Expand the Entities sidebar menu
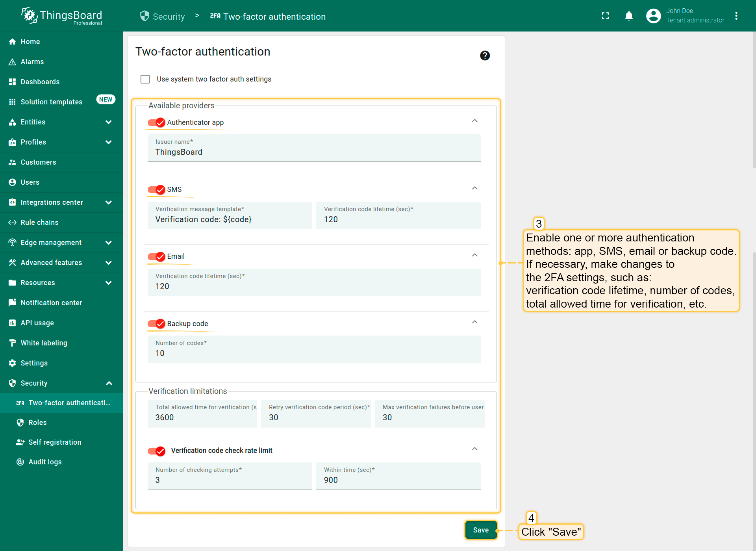The width and height of the screenshot is (756, 551). coord(109,122)
